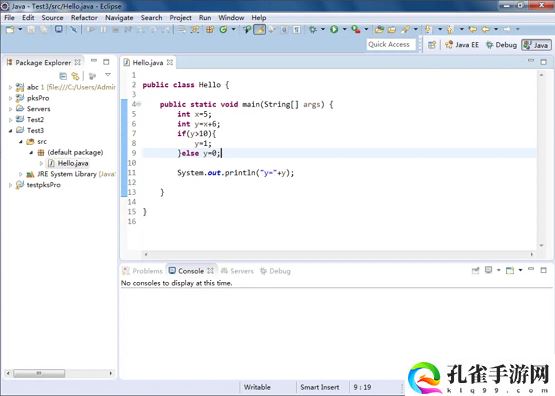Click the Previous Annotation toolbar icon
555x396 pixels.
click(450, 29)
